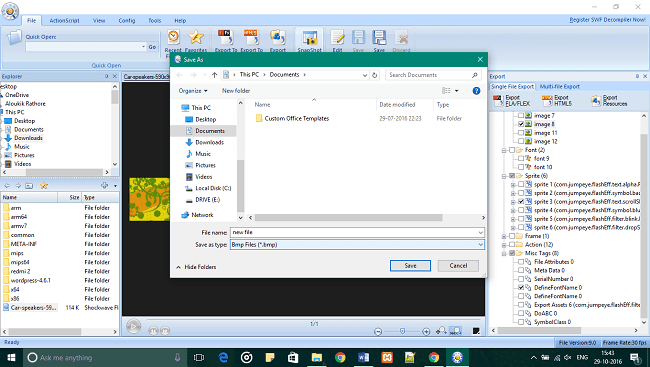Open File Explorer from taskbar
This screenshot has width=650, height=367.
[x=317, y=357]
